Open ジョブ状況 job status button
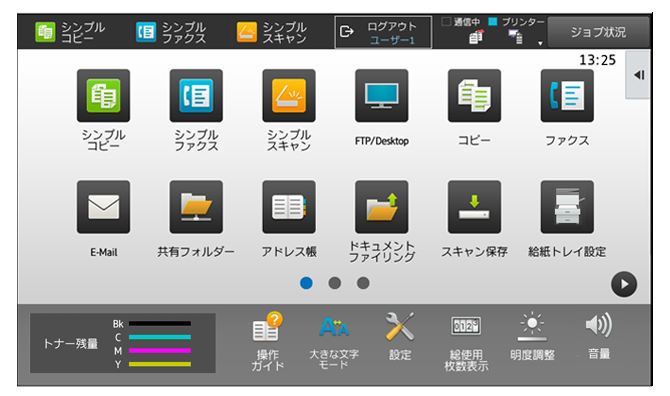670x396 pixels. tap(598, 32)
